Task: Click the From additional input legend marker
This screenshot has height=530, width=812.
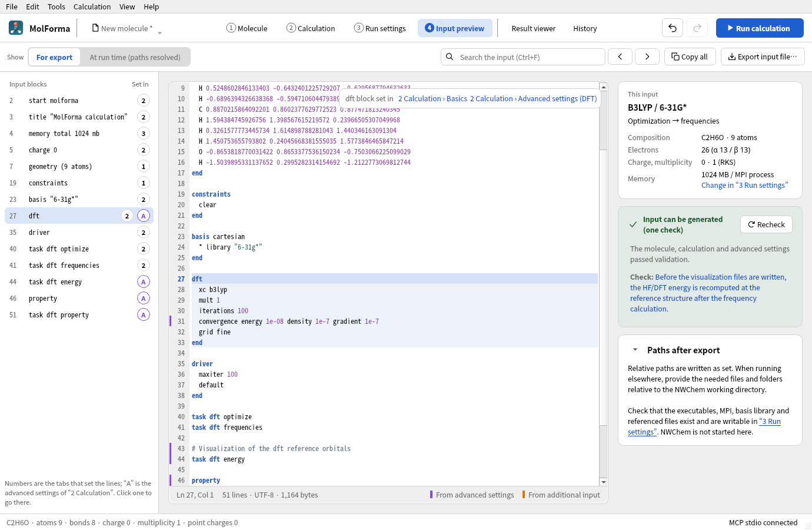Action: click(x=524, y=495)
